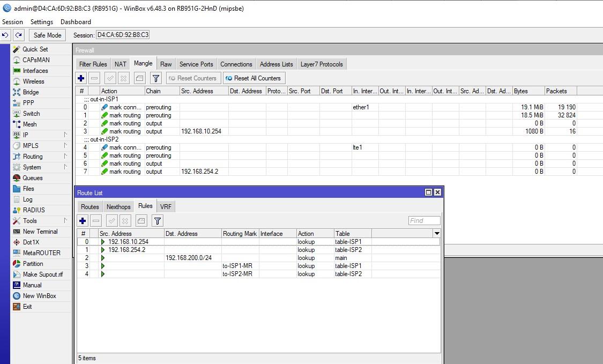Open Dot1X in the sidebar

(x=31, y=242)
